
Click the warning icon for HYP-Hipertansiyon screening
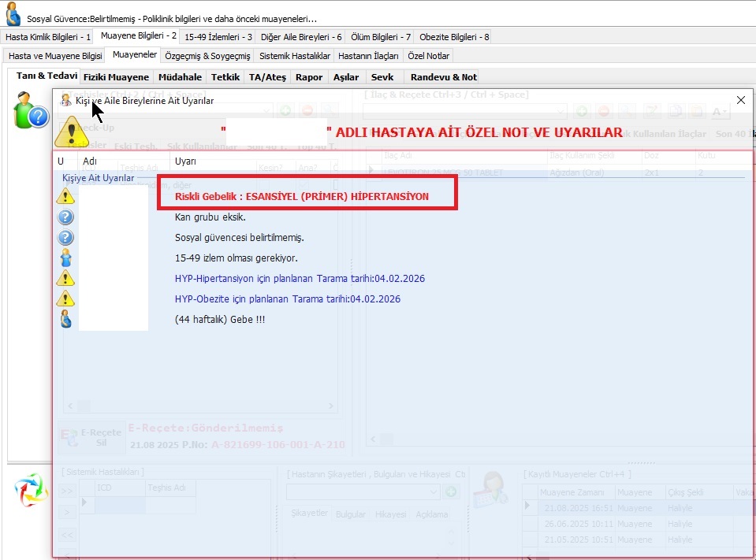pos(66,278)
